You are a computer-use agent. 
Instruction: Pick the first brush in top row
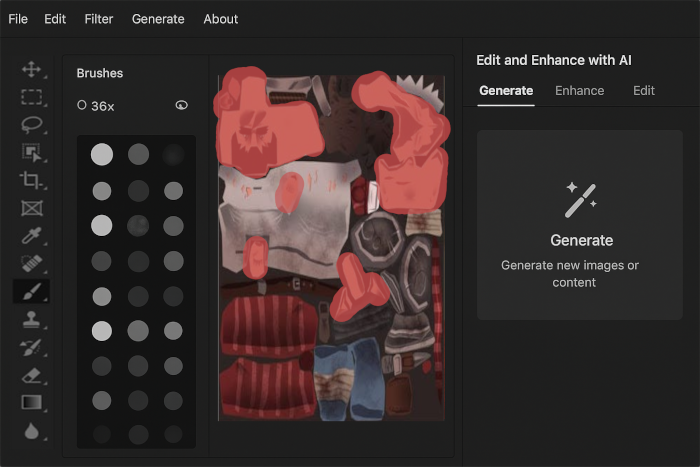(x=102, y=154)
